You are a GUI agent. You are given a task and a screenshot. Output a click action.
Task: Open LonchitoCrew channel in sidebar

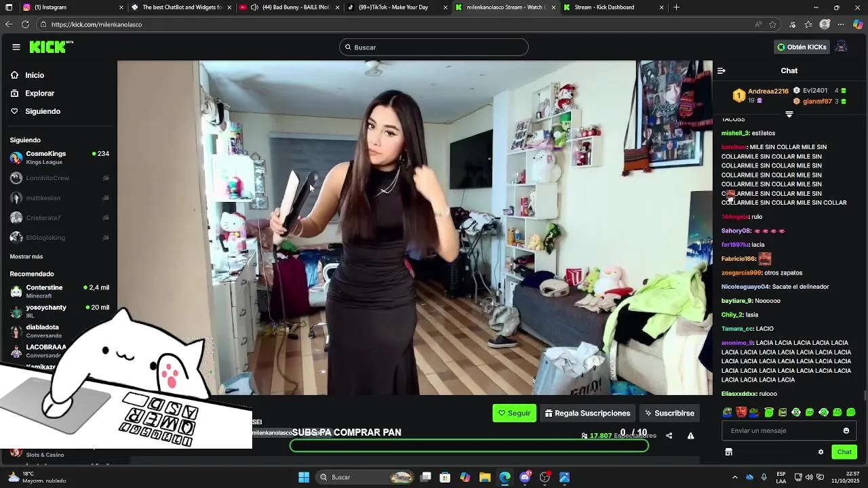tap(60, 178)
